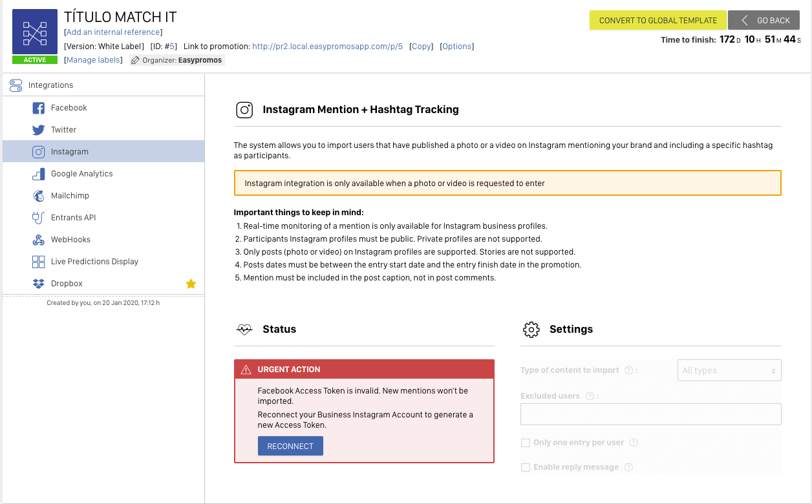Open the Facebook integration menu item

[103, 108]
